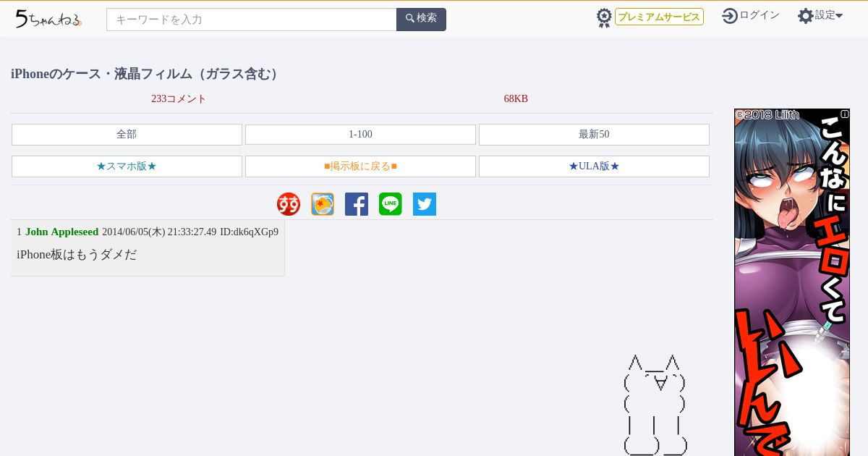Image resolution: width=868 pixels, height=456 pixels.
Task: Show all posts with 全部 button
Action: (127, 135)
